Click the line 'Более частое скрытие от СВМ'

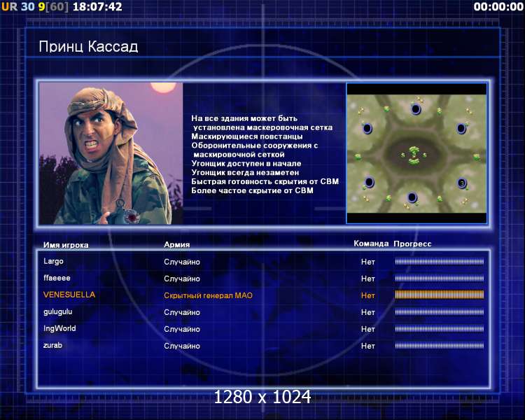253,191
